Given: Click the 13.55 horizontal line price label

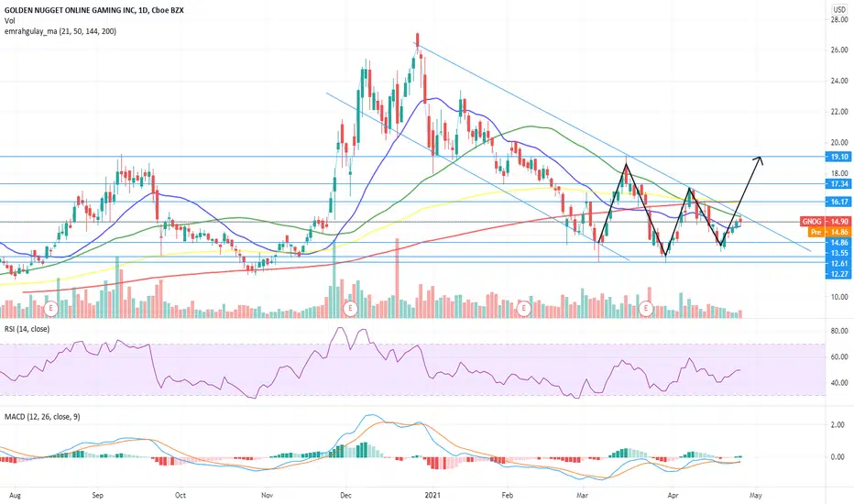Looking at the screenshot, I should pyautogui.click(x=838, y=253).
